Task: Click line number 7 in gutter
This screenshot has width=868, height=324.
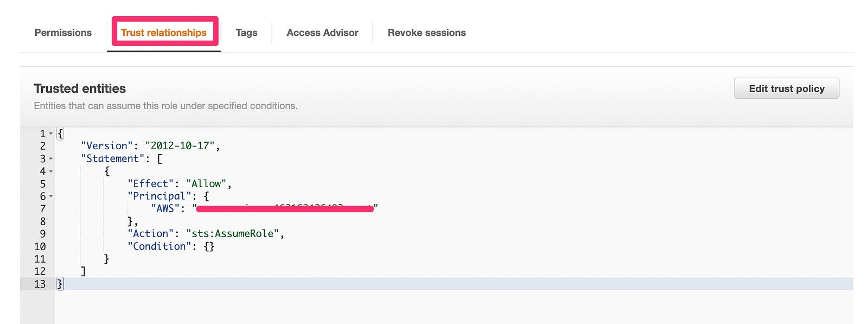Action: 42,209
